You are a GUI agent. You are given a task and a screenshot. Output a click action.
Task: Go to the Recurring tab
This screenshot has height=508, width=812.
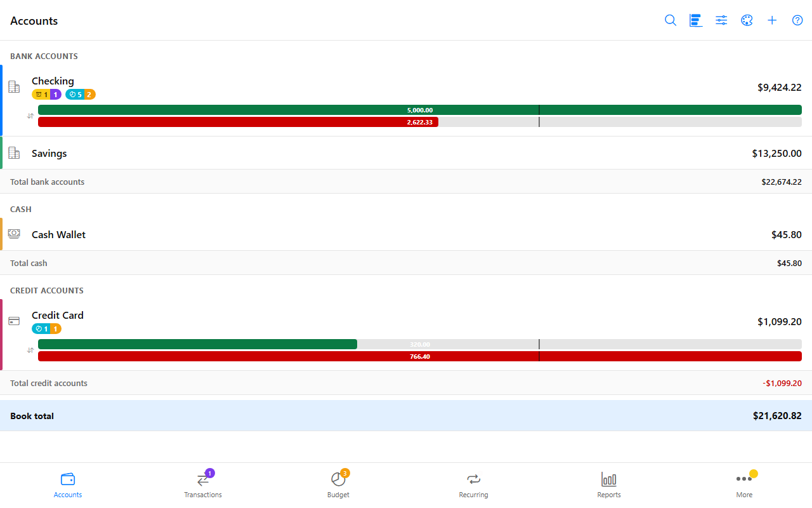click(474, 486)
